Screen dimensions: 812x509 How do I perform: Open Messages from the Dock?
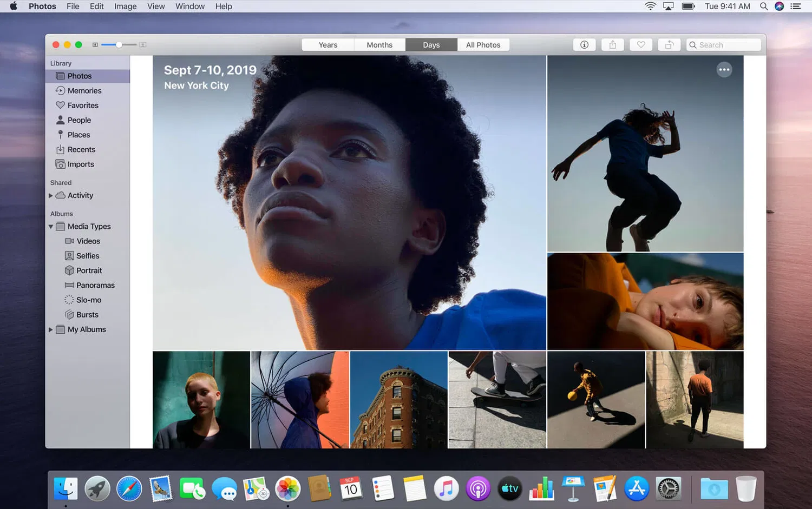click(224, 489)
